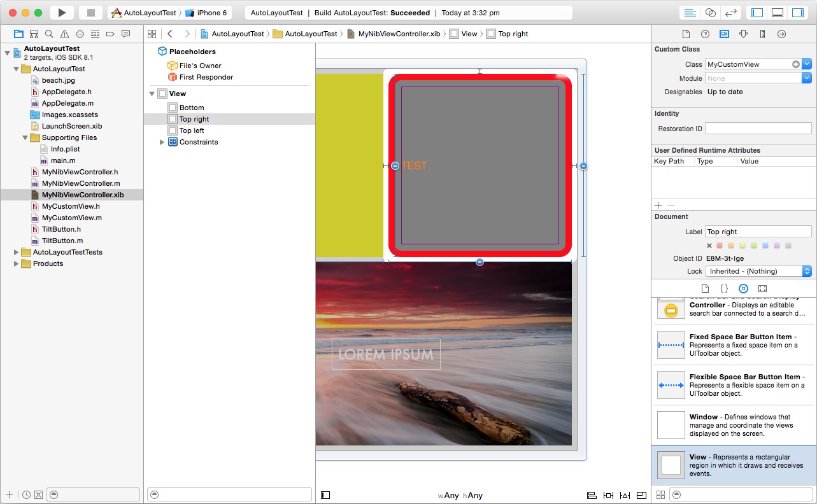Screen dimensions: 817x504
Task: Open the Identity inspector tab
Action: pyautogui.click(x=724, y=34)
